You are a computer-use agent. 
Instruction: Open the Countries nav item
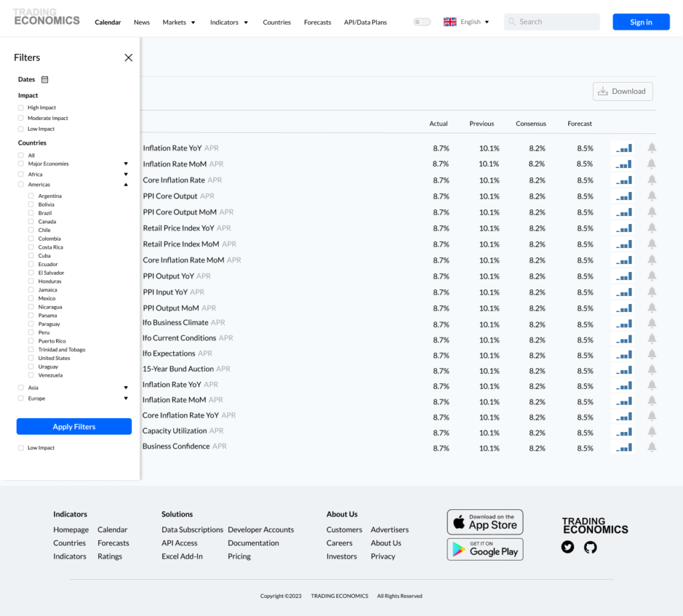click(277, 22)
